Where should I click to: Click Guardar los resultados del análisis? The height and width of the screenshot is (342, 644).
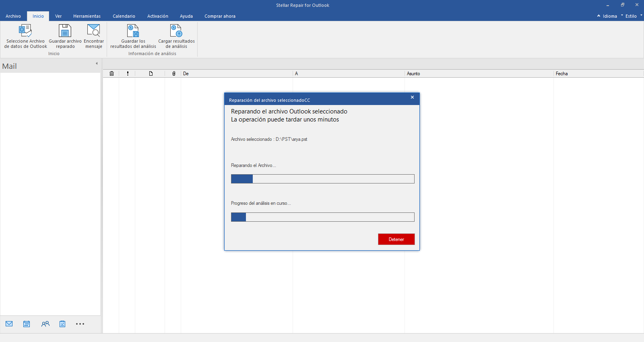[x=133, y=36]
